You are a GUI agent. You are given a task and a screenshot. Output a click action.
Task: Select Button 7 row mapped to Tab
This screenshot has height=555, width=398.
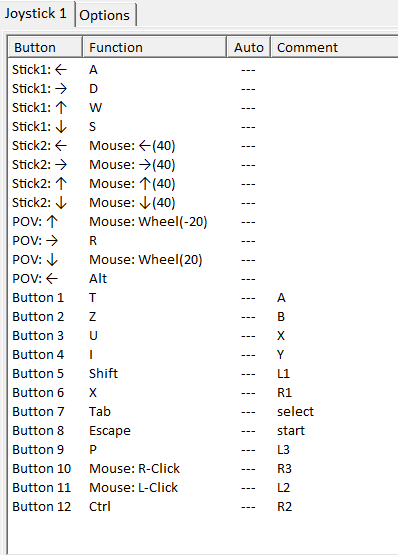[203, 412]
